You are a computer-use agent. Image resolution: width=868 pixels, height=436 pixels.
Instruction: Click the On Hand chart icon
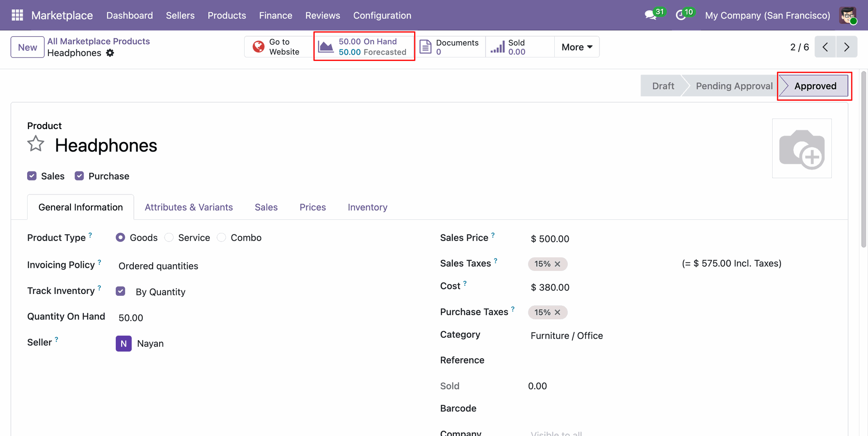(x=325, y=47)
